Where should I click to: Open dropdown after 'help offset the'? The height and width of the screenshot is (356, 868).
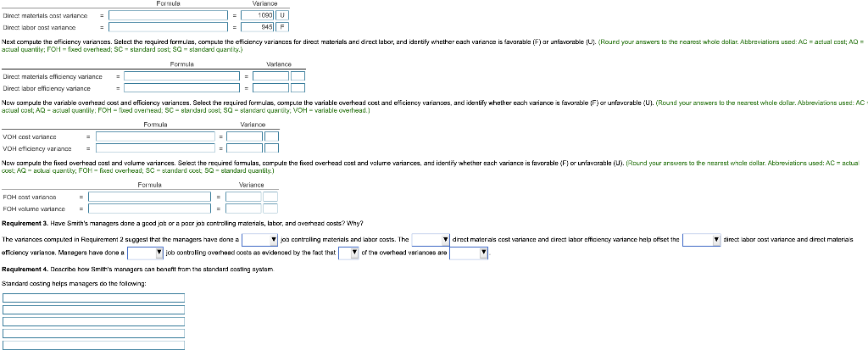(701, 240)
